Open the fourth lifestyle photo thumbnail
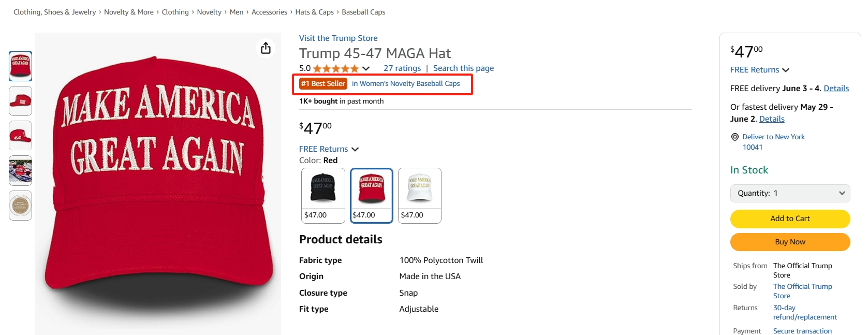Screen dimensions: 868x335 coord(21,170)
